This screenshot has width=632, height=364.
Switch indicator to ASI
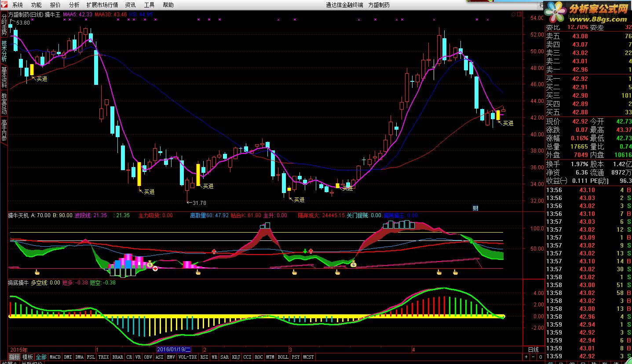160,357
